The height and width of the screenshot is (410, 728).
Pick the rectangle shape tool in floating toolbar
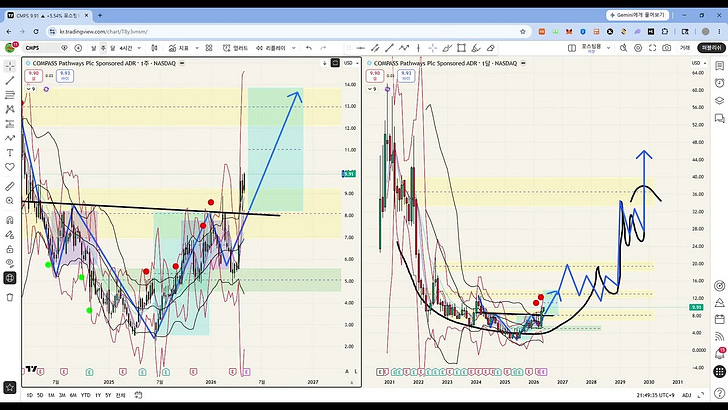click(461, 48)
